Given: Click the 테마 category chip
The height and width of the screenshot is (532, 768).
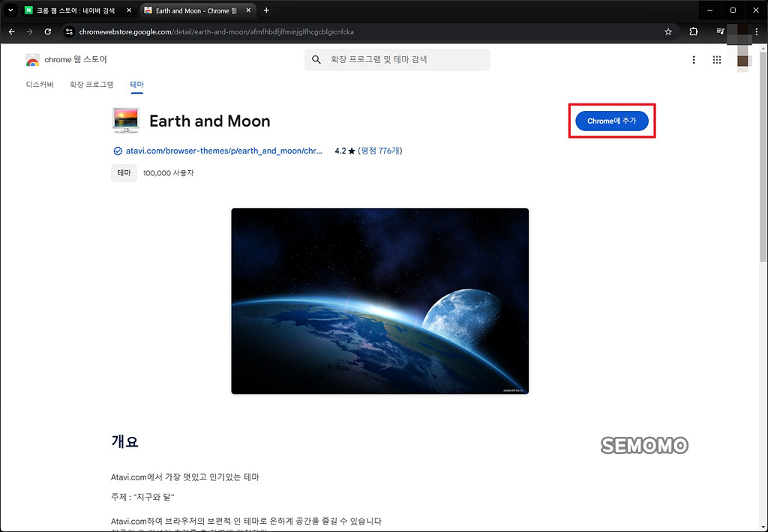Looking at the screenshot, I should point(124,173).
